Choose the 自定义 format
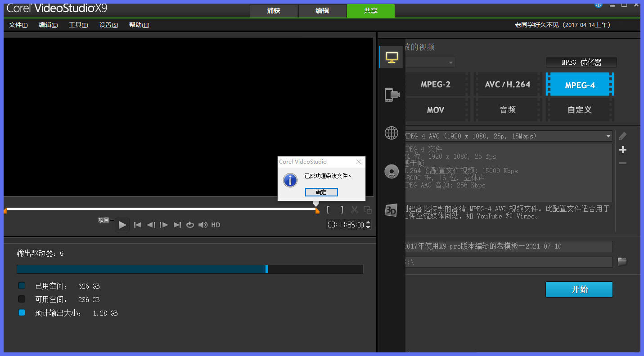 [x=580, y=110]
